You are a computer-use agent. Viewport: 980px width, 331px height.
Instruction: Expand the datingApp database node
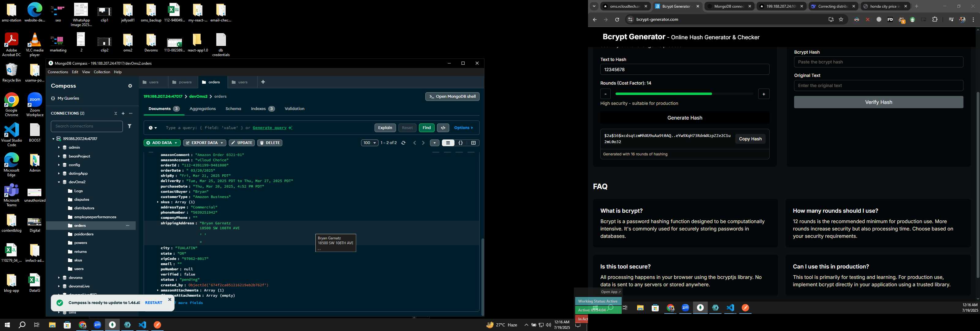pyautogui.click(x=58, y=173)
